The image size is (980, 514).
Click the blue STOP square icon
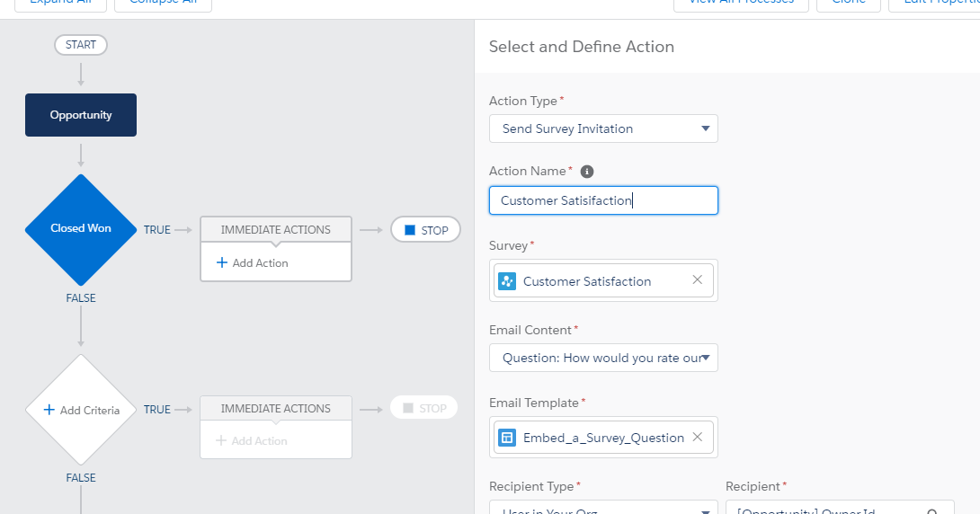(410, 230)
